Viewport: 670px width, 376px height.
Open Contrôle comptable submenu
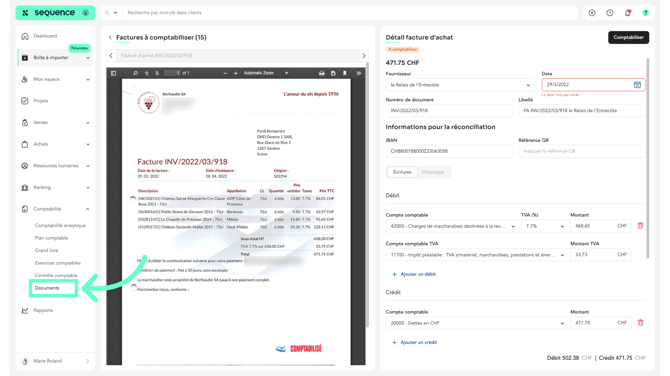pyautogui.click(x=56, y=276)
